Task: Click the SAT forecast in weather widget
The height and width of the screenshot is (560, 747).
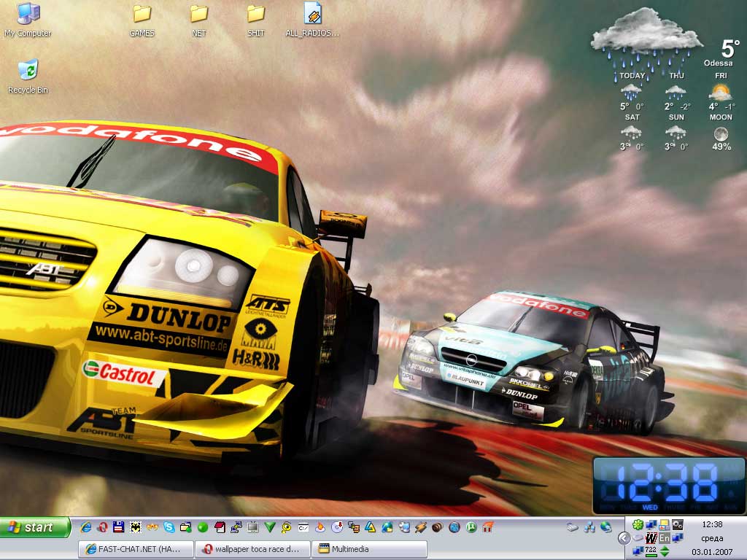Action: coord(632,133)
